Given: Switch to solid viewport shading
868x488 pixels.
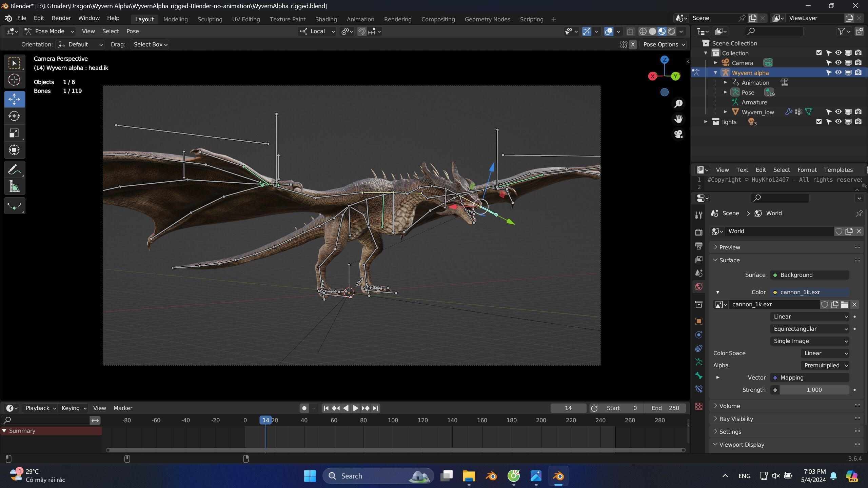Looking at the screenshot, I should (652, 32).
